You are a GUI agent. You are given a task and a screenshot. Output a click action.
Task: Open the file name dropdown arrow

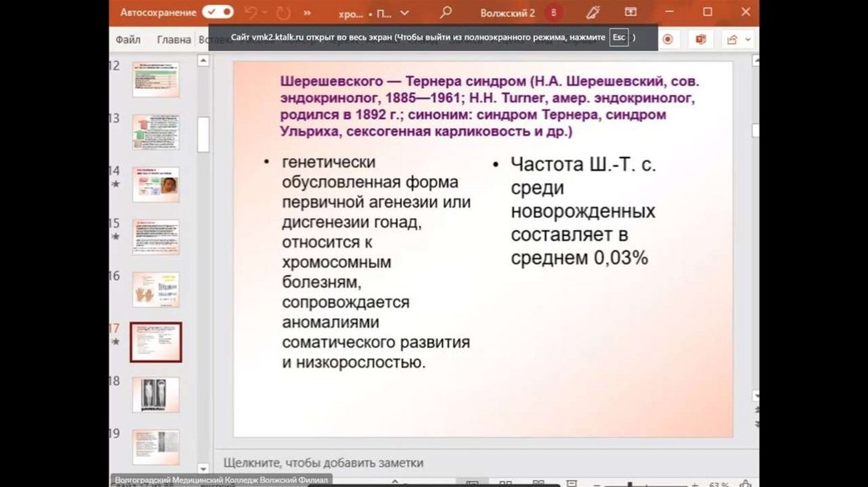404,14
